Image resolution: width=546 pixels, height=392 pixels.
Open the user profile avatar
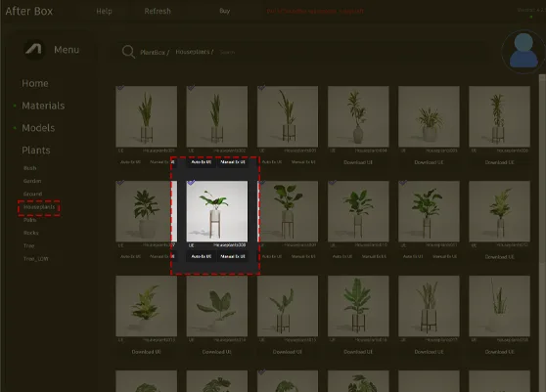[523, 51]
